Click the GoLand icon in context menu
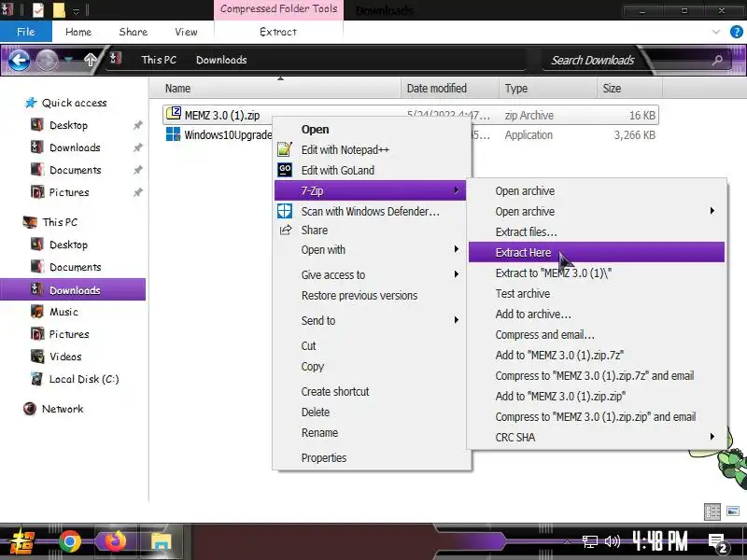The height and width of the screenshot is (560, 747). 285,170
